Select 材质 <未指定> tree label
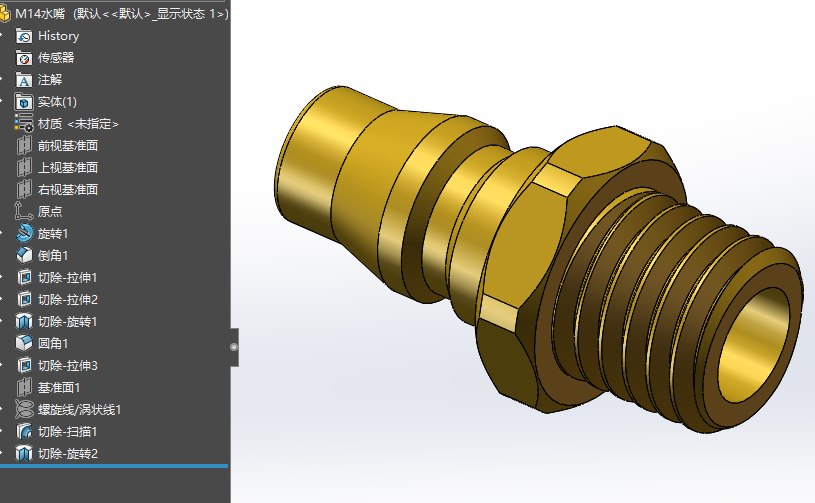815x503 pixels. coord(78,124)
